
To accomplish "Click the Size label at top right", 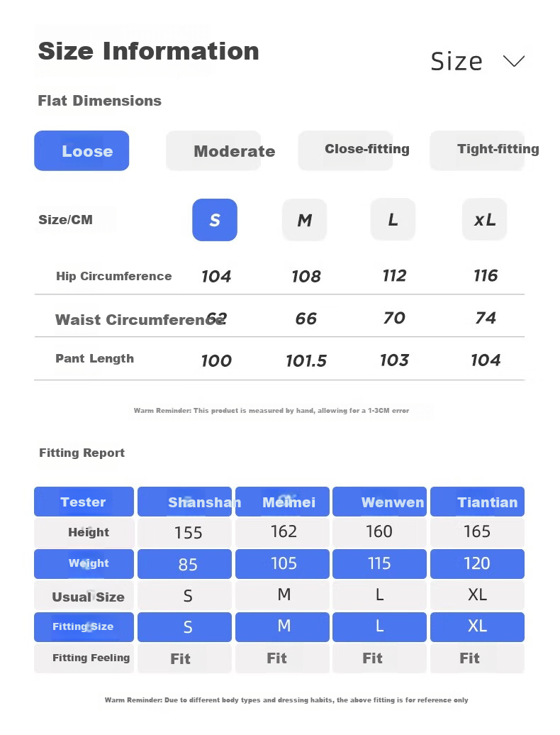I will pos(456,62).
